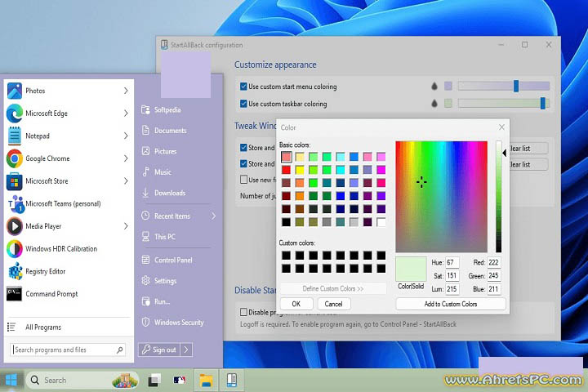Open shutdown options arrow beside Sign out
Screen dimensions: 588x392
coord(186,350)
